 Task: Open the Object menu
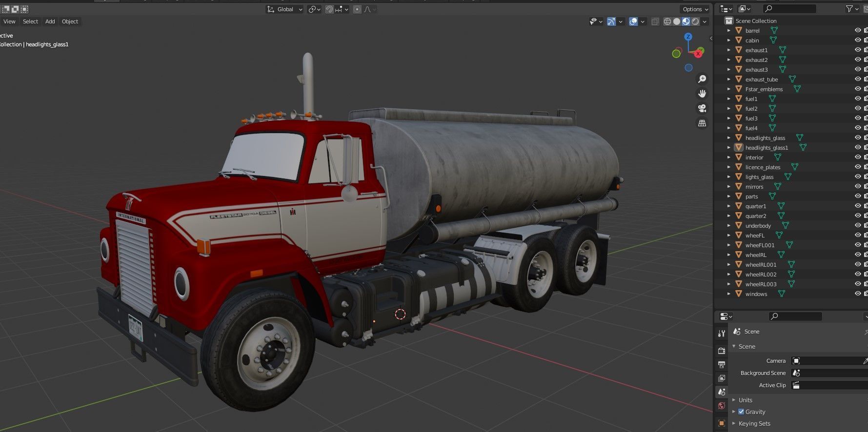coord(70,21)
